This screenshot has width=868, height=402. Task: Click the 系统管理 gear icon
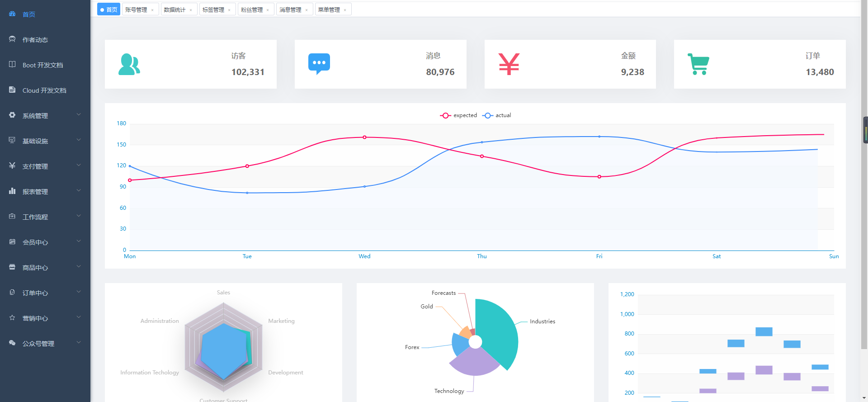coord(12,115)
